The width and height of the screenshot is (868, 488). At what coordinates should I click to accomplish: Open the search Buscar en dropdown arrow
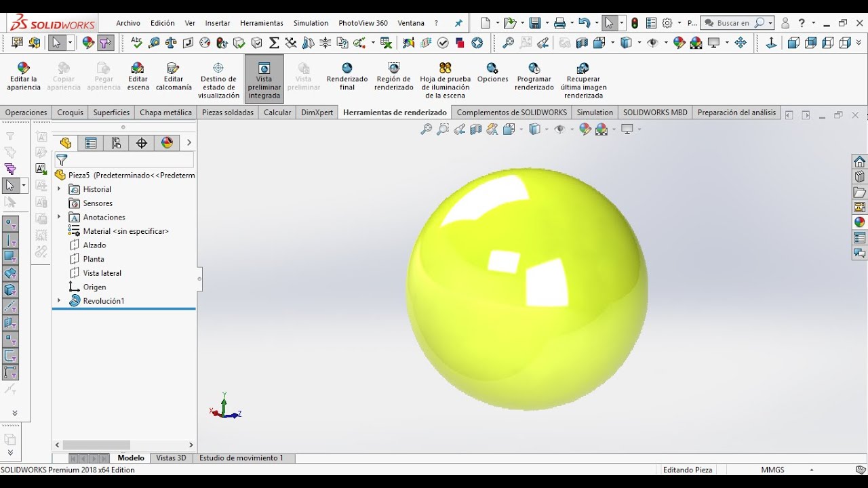(x=770, y=23)
